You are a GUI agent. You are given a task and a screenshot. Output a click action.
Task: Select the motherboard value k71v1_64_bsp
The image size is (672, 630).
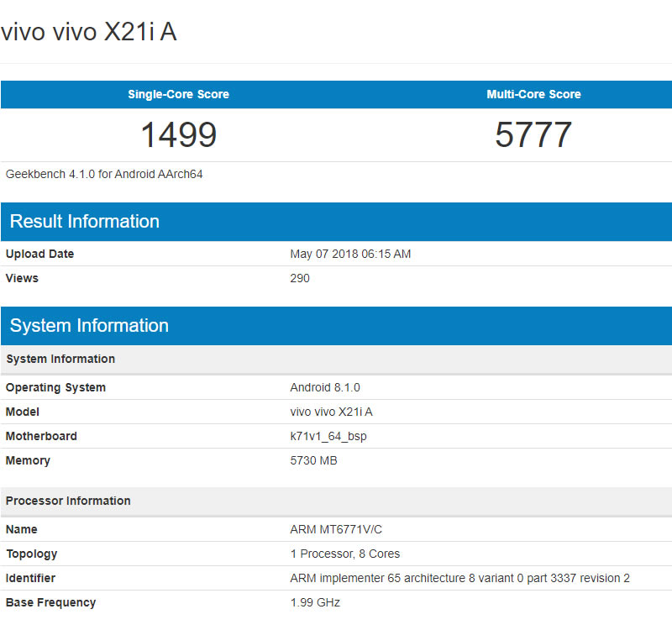[x=328, y=436]
